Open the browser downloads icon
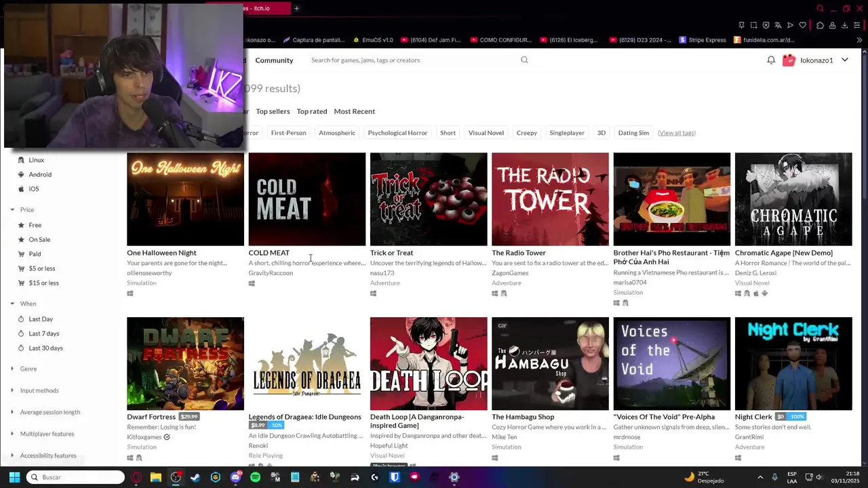 pyautogui.click(x=844, y=25)
